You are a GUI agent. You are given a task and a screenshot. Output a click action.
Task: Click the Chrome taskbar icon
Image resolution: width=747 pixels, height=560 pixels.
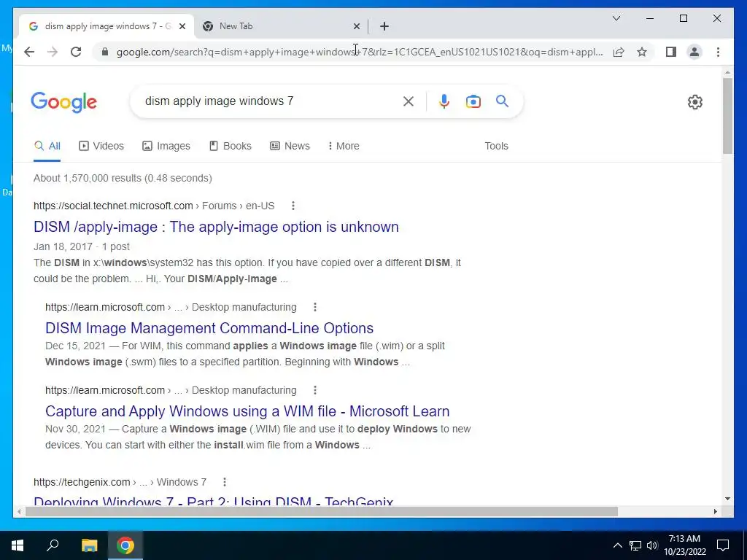point(125,545)
